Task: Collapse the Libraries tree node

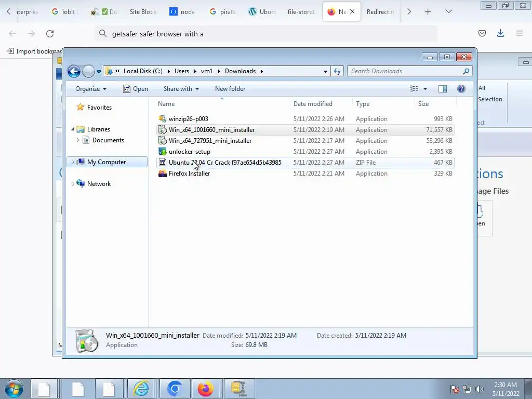Action: pyautogui.click(x=73, y=129)
